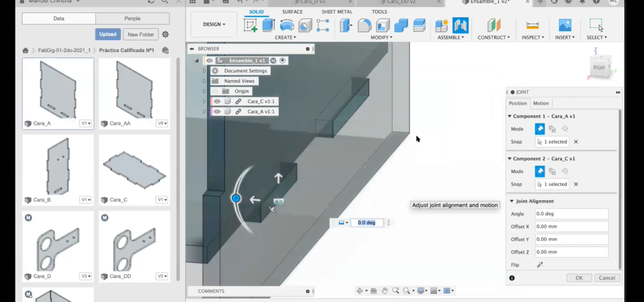Clear Component 1 snap selection
This screenshot has width=644, height=302.
(x=576, y=142)
